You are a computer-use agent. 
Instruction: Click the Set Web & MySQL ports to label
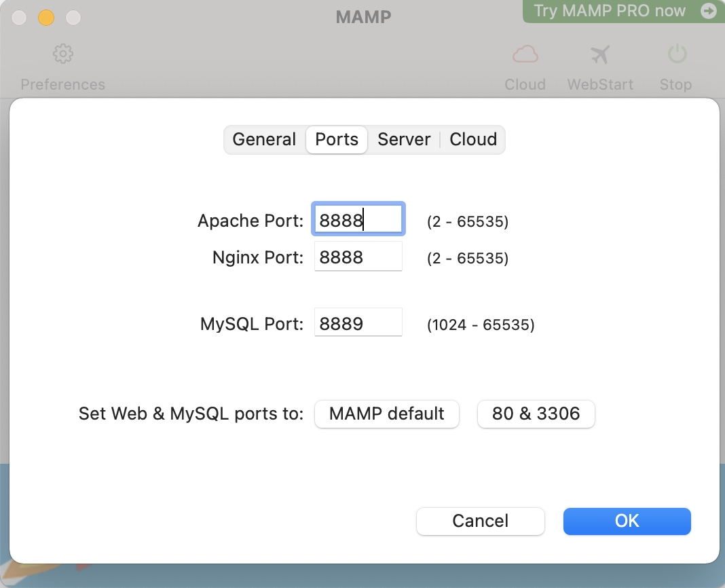coord(191,414)
